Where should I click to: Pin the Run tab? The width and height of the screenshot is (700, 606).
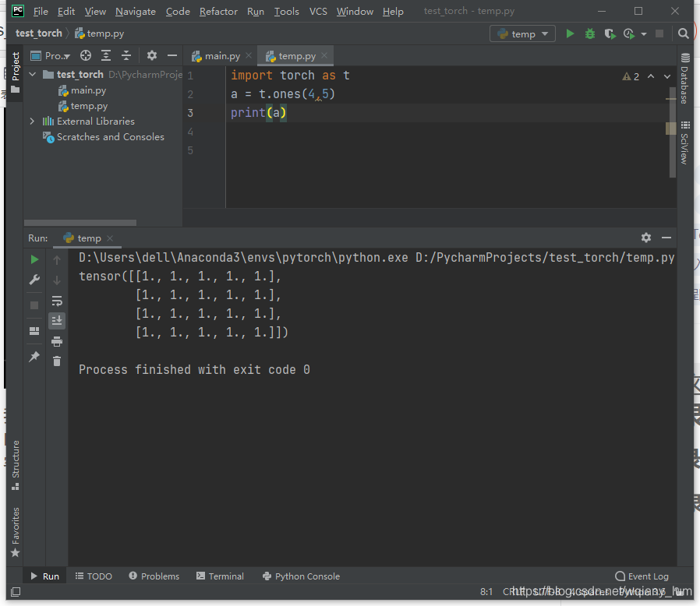coord(34,357)
